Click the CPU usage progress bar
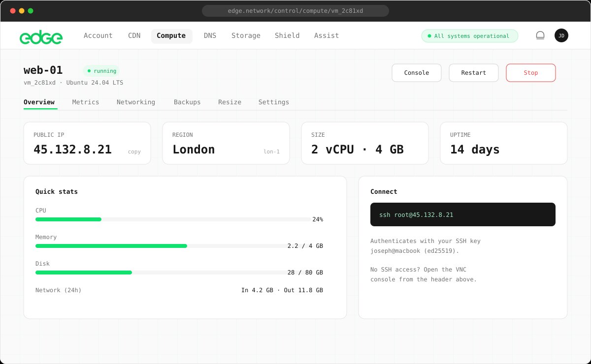Screen dimensions: 591x364 click(x=173, y=219)
